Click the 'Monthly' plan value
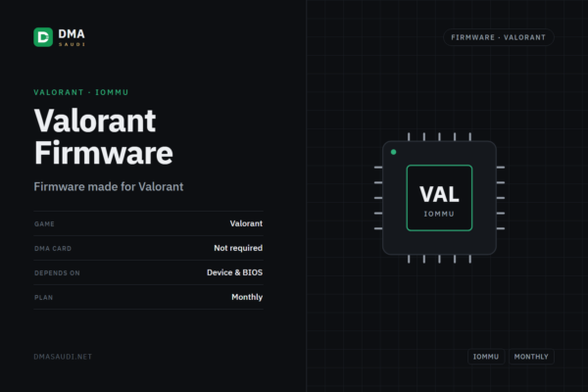Image resolution: width=588 pixels, height=392 pixels. [247, 297]
